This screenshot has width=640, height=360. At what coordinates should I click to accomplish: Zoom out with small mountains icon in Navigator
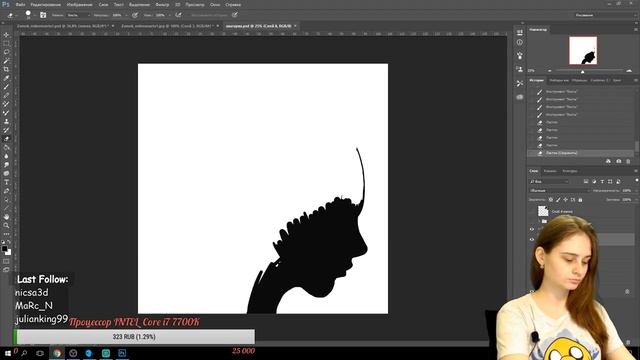[x=549, y=71]
